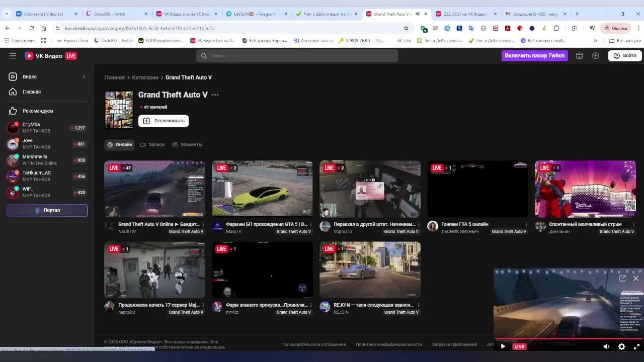Seek on the mini player red progress bar
Screen dimensions: 644x362
(569, 338)
